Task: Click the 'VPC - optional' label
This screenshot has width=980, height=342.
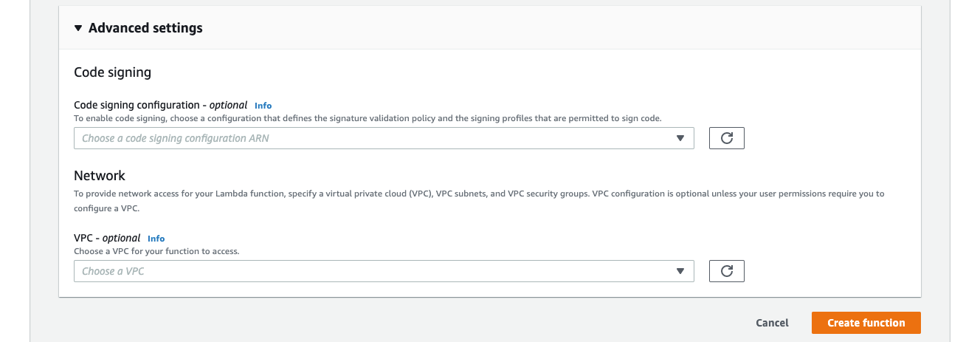Action: 107,238
